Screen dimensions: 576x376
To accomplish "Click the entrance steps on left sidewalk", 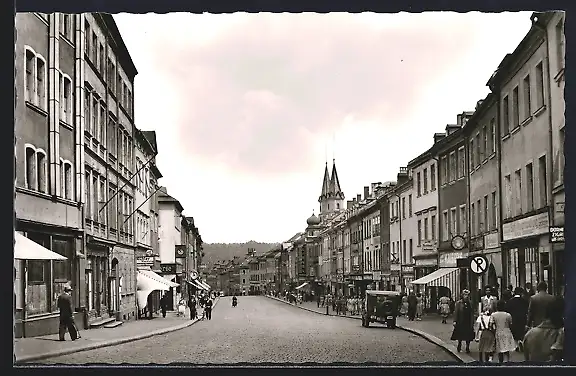I will pyautogui.click(x=107, y=323).
